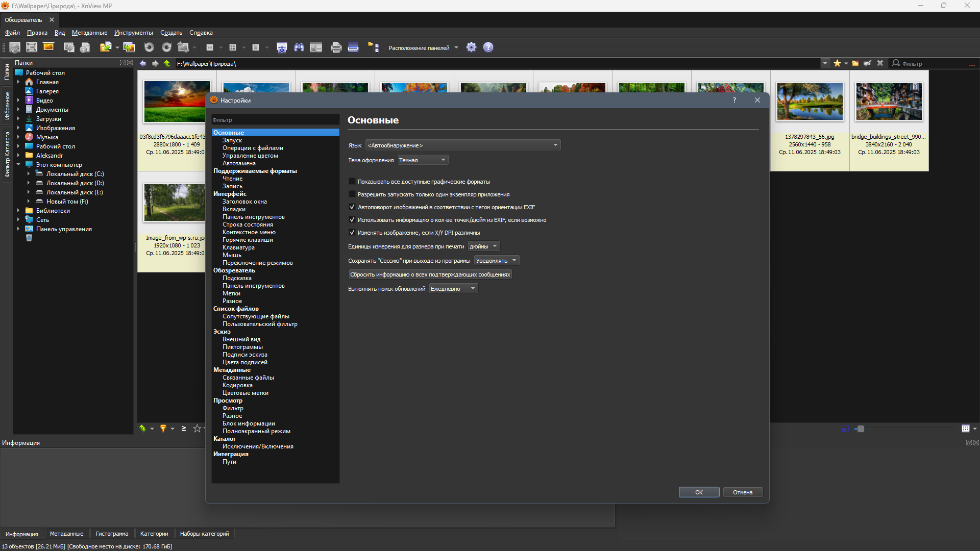980x551 pixels.
Task: Click the Fullscreen toolbar icon
Action: point(32,47)
